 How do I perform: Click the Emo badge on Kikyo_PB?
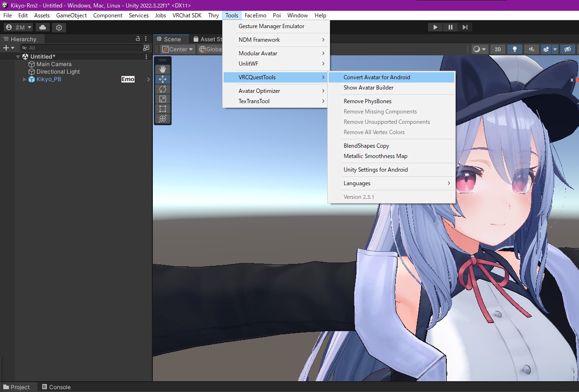click(x=128, y=79)
